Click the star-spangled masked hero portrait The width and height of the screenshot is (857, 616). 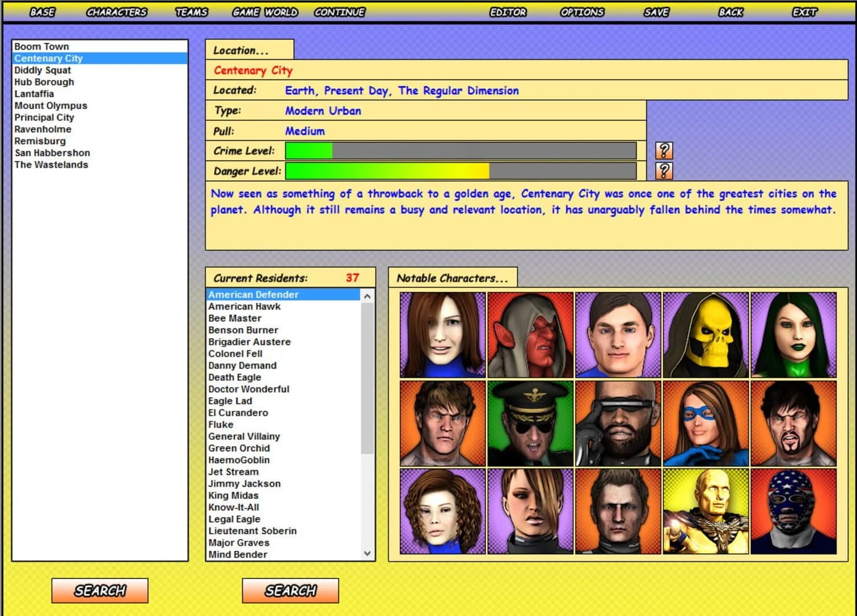[x=794, y=509]
